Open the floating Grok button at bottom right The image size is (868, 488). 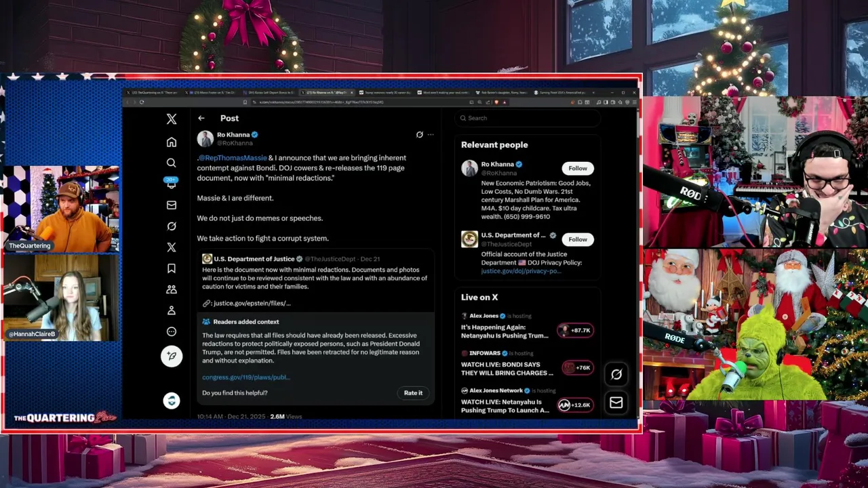(x=616, y=374)
